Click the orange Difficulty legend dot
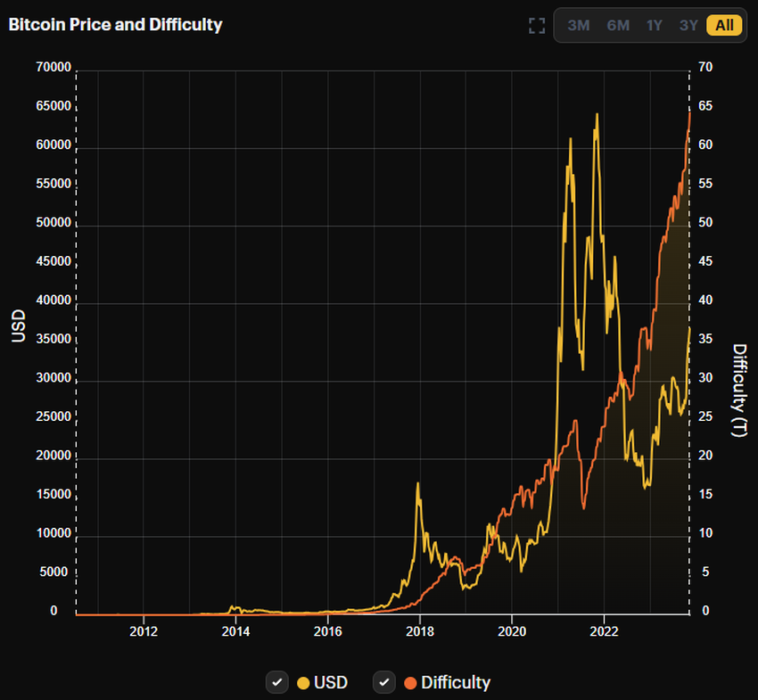This screenshot has height=700, width=758. point(410,683)
